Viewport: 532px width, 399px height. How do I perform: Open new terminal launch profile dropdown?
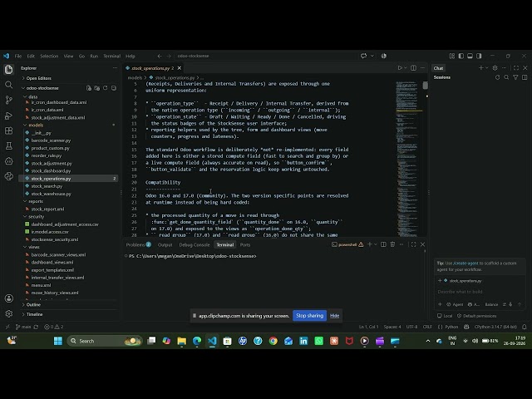coord(376,244)
